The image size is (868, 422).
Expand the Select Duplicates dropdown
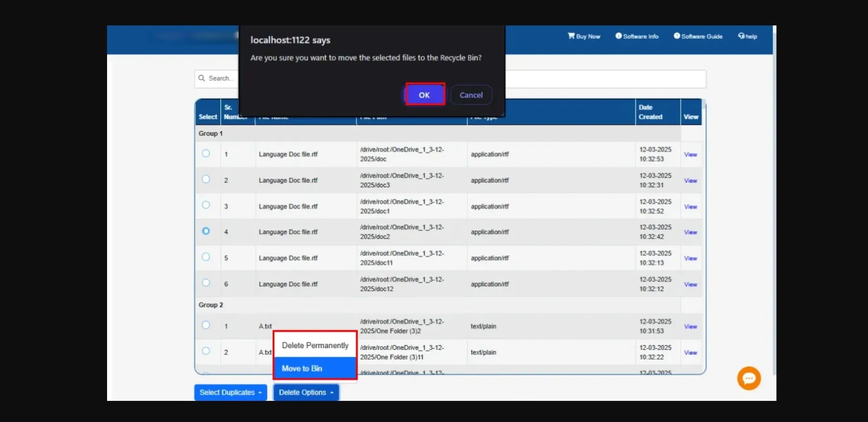[230, 392]
